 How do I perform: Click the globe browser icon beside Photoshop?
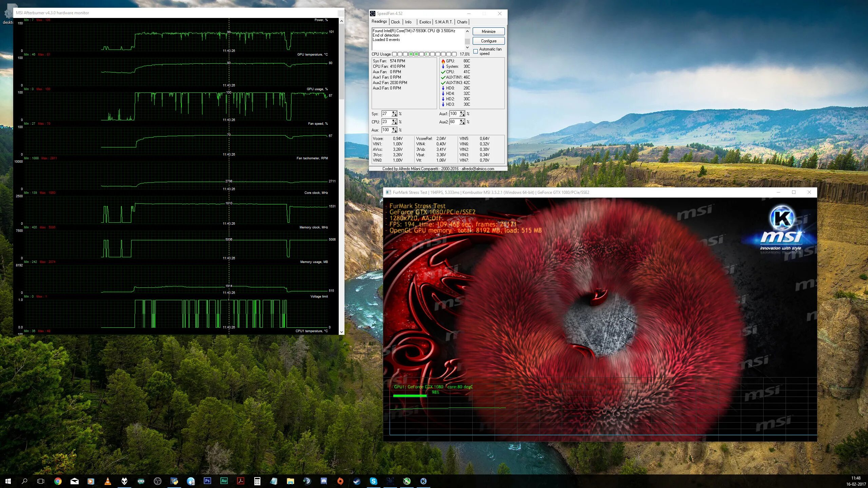tap(191, 481)
